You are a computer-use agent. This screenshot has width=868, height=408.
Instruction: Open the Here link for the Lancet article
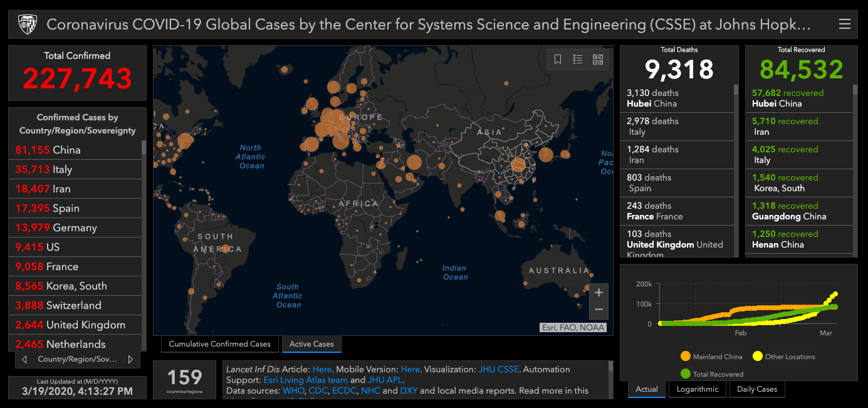click(322, 369)
